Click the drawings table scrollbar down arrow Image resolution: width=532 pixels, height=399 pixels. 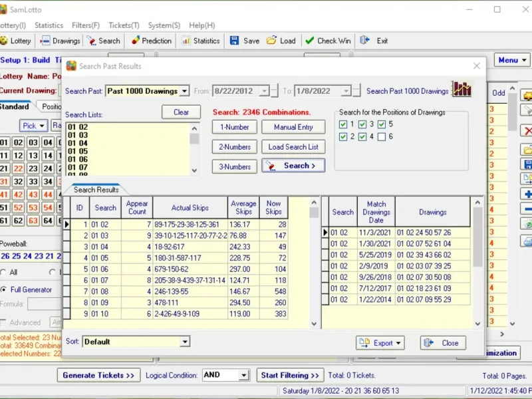[477, 324]
